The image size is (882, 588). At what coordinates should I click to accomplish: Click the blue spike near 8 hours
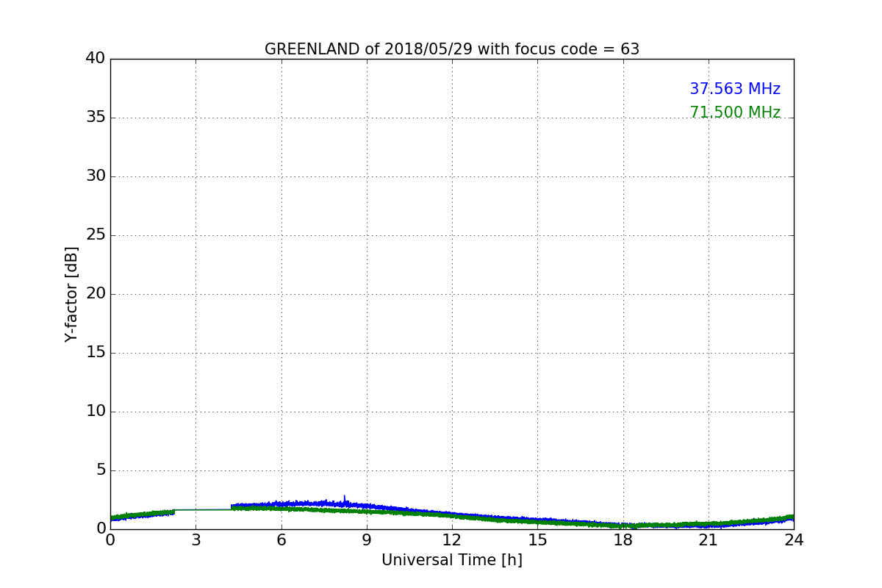click(x=345, y=500)
